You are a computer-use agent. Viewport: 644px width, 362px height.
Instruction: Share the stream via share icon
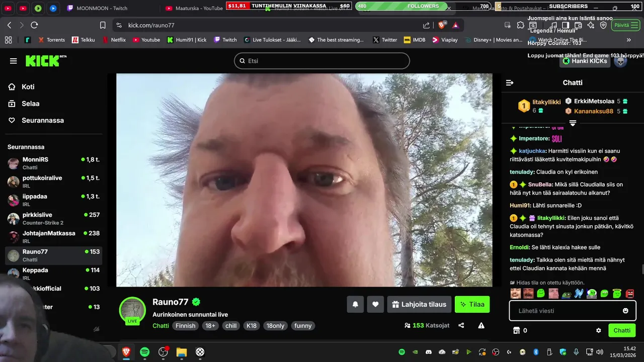(461, 325)
